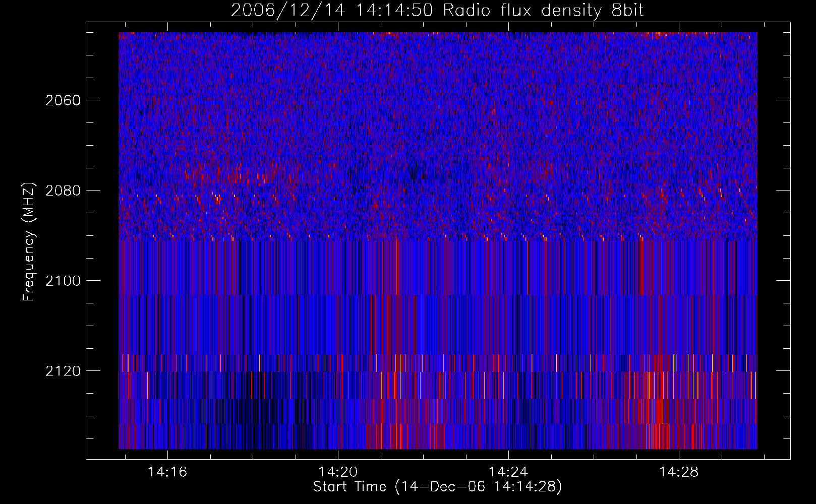Click the 14:28 time tick label
This screenshot has height=504, width=816.
[x=679, y=472]
